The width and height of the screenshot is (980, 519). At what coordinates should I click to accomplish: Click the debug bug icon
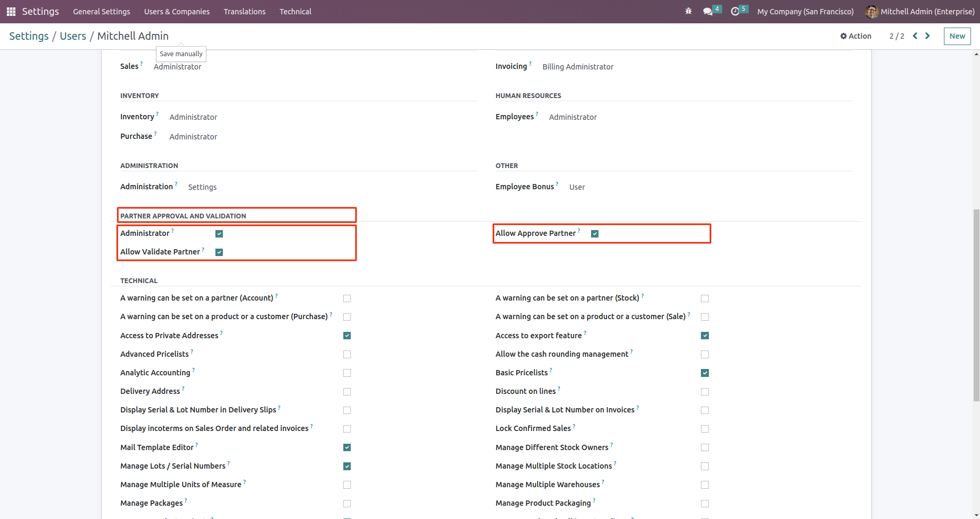coord(689,11)
